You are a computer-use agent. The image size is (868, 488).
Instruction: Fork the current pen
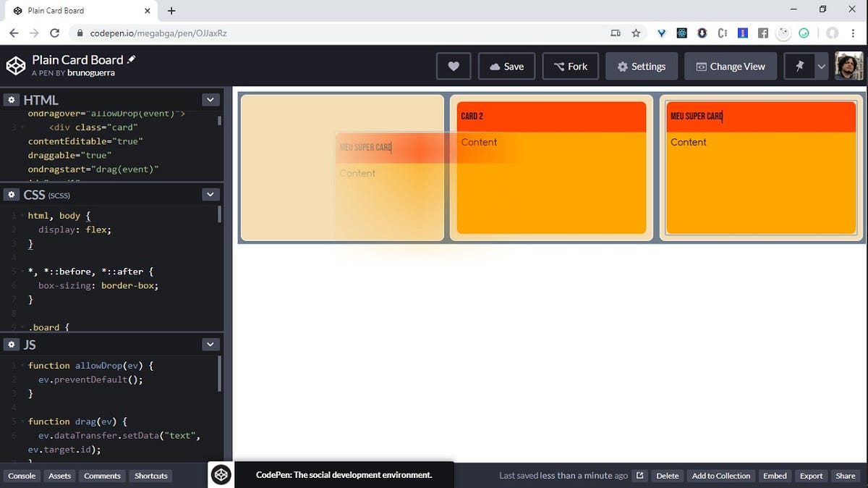point(571,66)
